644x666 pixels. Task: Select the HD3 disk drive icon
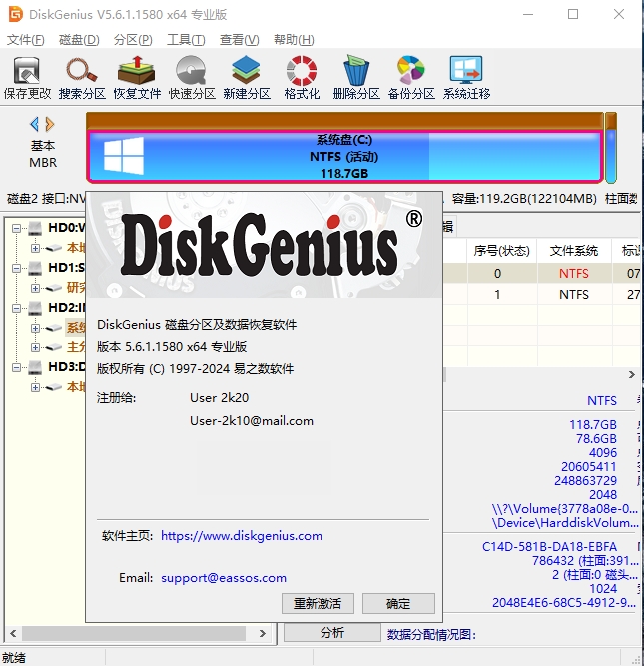point(35,367)
